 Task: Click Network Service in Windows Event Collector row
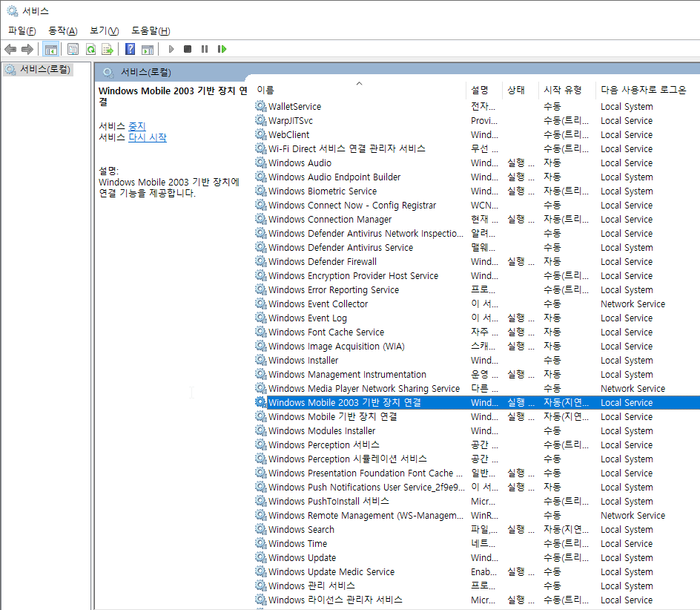click(633, 304)
